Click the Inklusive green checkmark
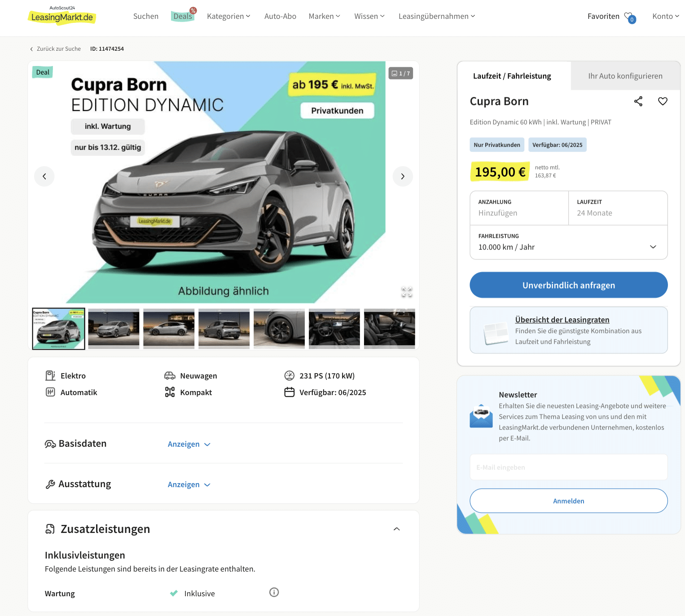Image resolution: width=685 pixels, height=616 pixels. [174, 593]
